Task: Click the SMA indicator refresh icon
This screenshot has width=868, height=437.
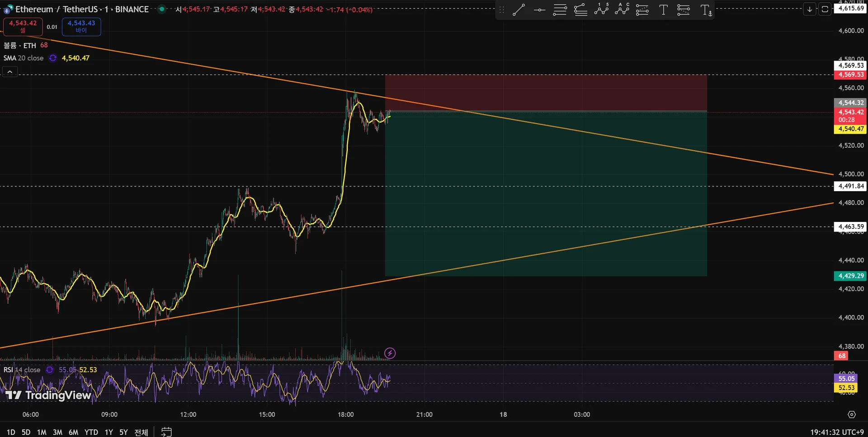Action: point(53,58)
